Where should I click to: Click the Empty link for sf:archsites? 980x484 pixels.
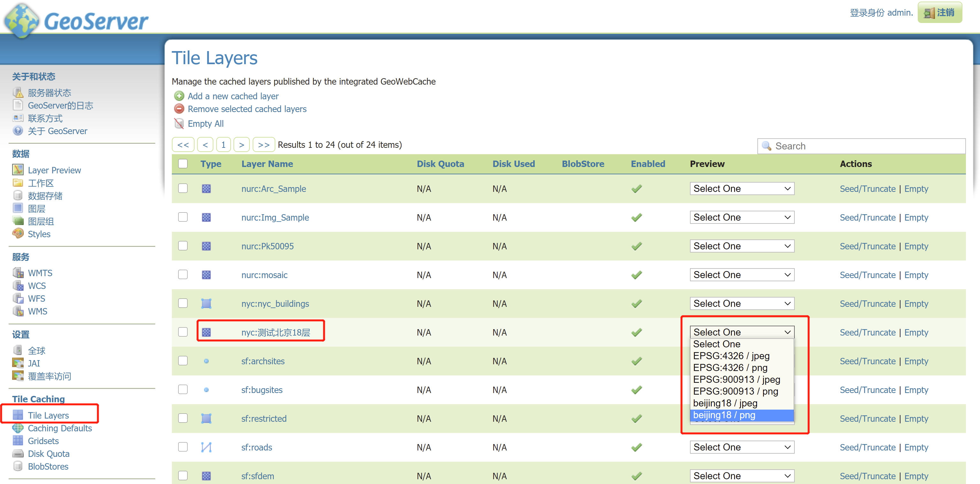pyautogui.click(x=916, y=361)
